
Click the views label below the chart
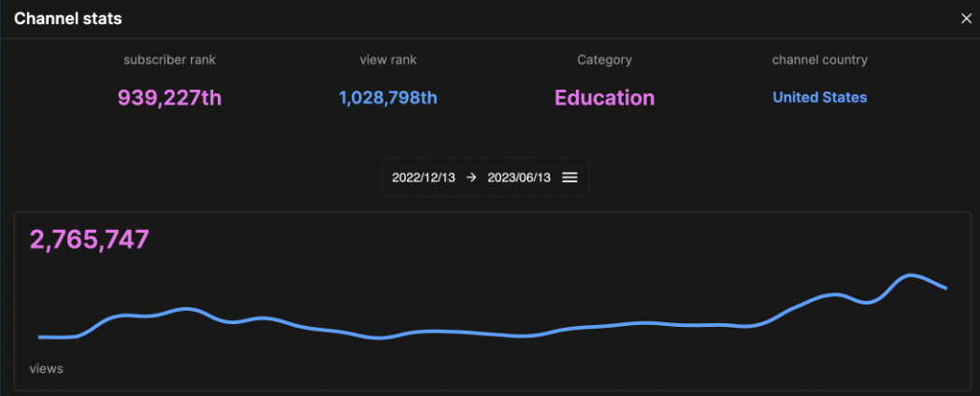(x=47, y=369)
